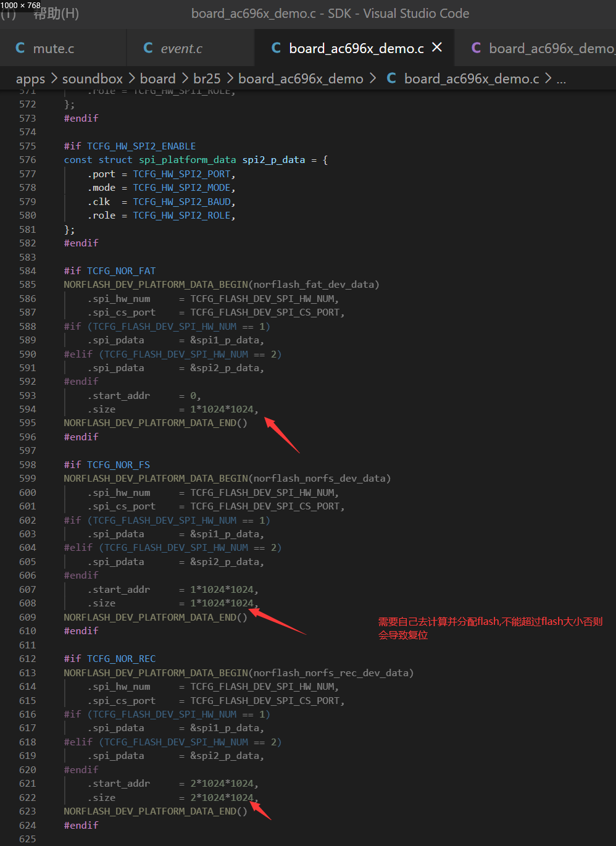Click TCFG_HW_SPI2_ENABLE on line 575
Image resolution: width=616 pixels, height=846 pixels.
coord(141,146)
